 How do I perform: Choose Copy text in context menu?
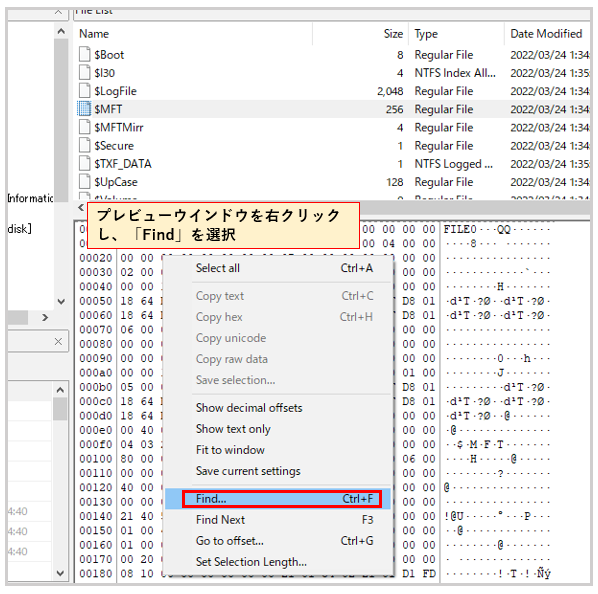tap(278, 296)
